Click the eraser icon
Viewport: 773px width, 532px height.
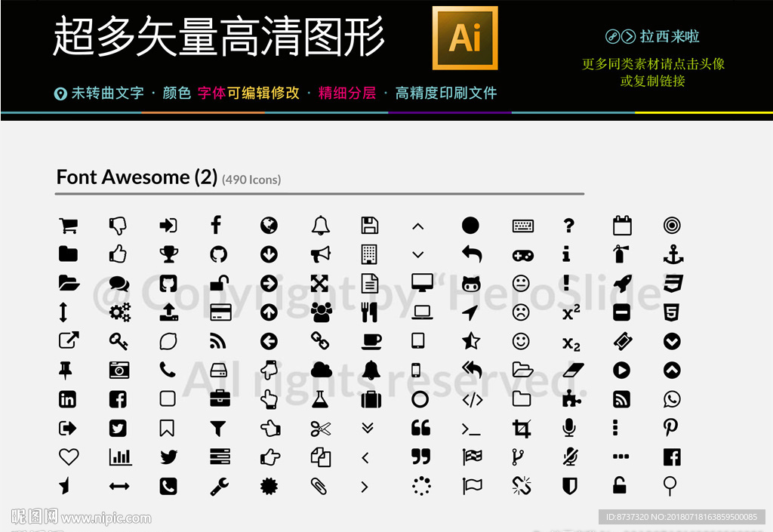tap(574, 370)
